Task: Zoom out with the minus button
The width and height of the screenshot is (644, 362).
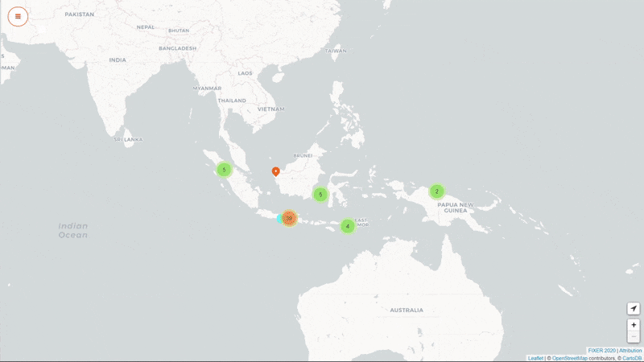Action: tap(634, 336)
